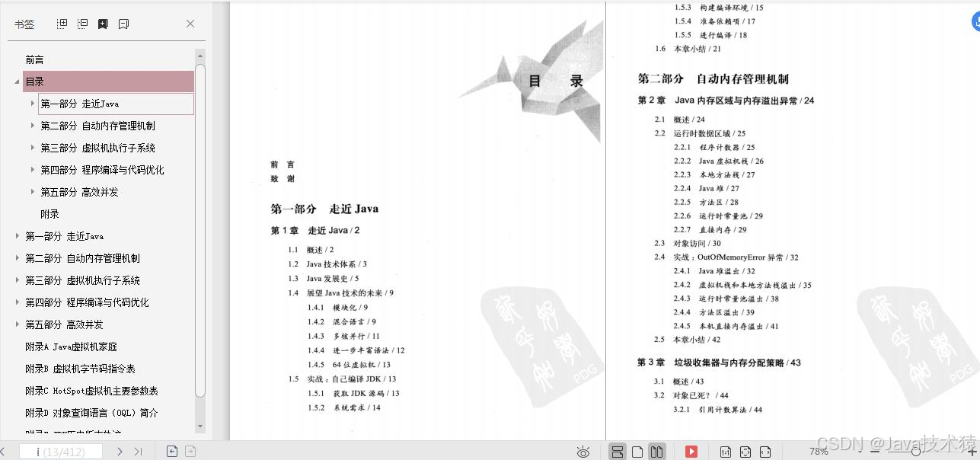
Task: Add a new bookmark for current page
Action: (103, 24)
